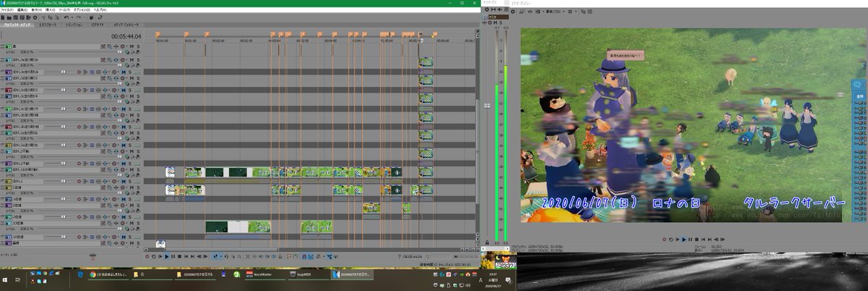Image resolution: width=868 pixels, height=291 pixels.
Task: Solo video track 2 with S button
Action: click(x=138, y=59)
